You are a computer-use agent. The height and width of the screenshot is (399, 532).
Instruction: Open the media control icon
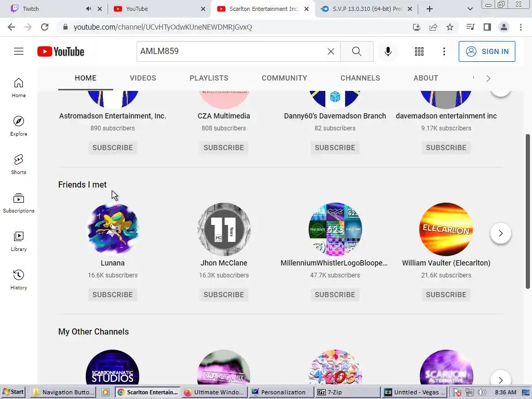(470, 27)
